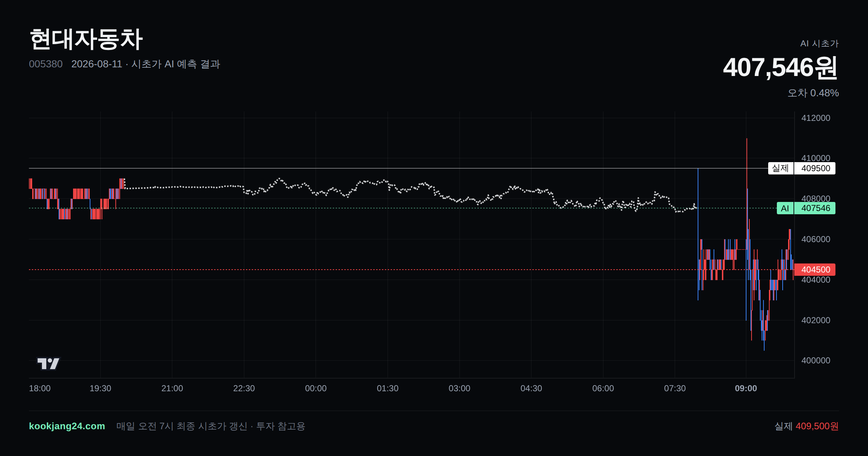Click the footer 실제 409,500원 text
Screen dimensions: 868x456
point(807,426)
